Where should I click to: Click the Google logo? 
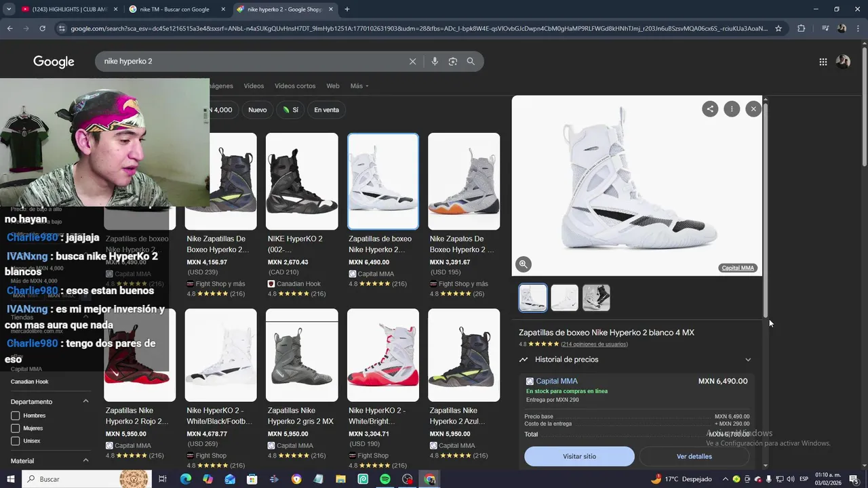coord(54,62)
